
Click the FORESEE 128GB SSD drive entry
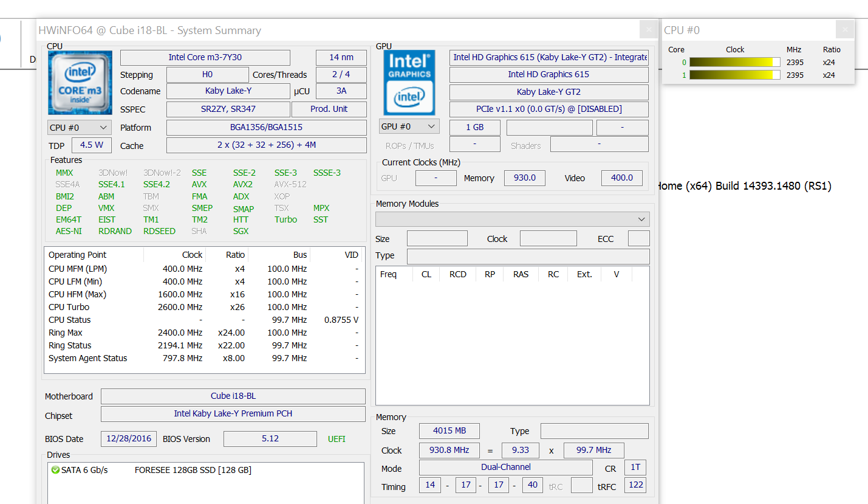coord(193,470)
